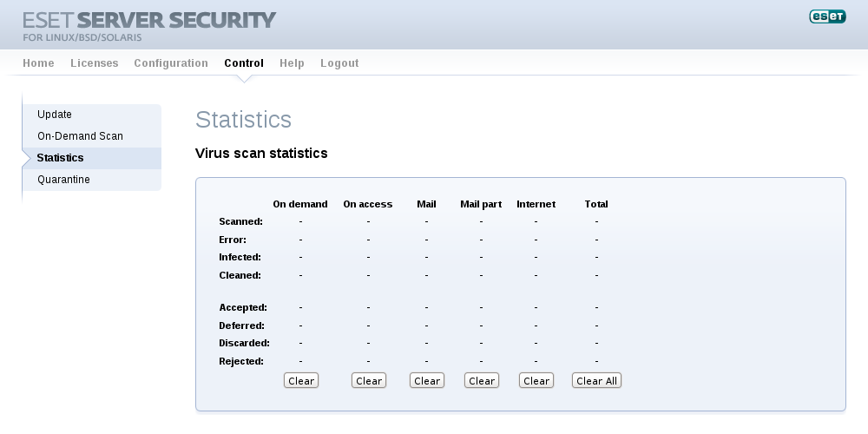The height and width of the screenshot is (434, 868).
Task: Select the Control menu tab
Action: (244, 63)
